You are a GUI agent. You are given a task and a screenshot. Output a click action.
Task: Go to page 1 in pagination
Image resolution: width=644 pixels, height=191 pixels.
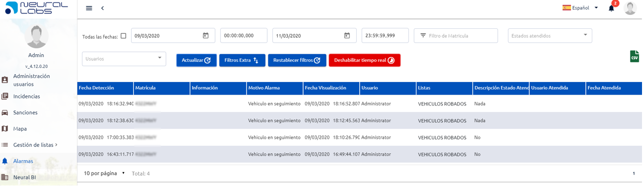tap(634, 174)
